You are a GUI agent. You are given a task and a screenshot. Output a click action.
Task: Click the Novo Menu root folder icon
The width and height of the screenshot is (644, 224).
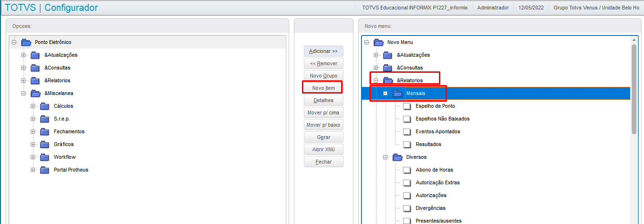coord(378,42)
